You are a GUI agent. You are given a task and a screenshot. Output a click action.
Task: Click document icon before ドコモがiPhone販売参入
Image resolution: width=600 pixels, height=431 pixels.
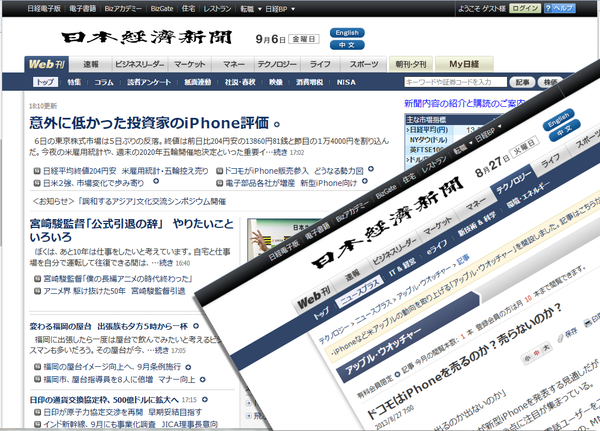point(220,171)
